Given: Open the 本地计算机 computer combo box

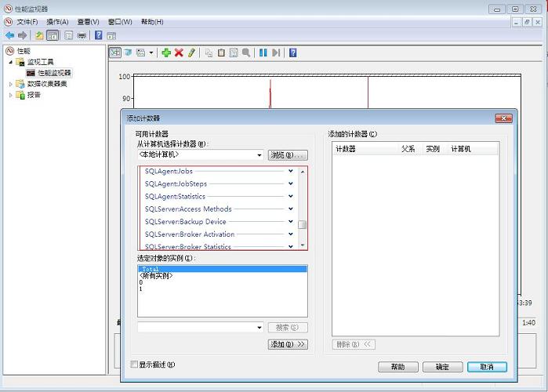Looking at the screenshot, I should pos(201,154).
